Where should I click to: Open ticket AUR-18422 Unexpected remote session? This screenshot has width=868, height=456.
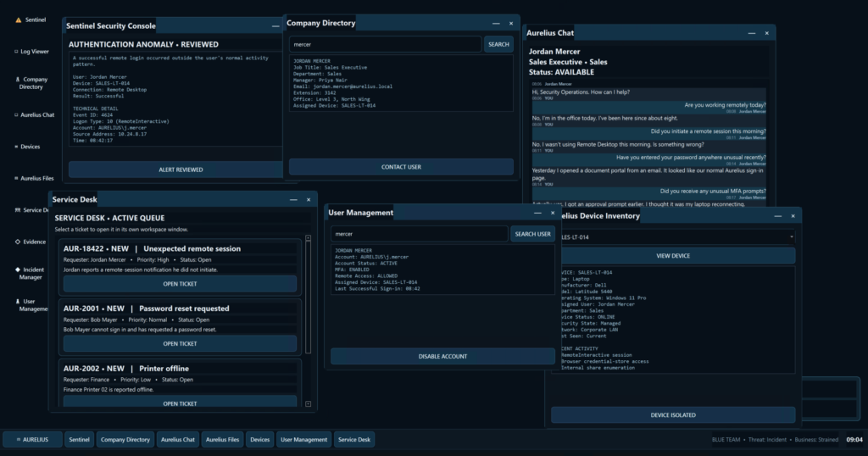(180, 284)
